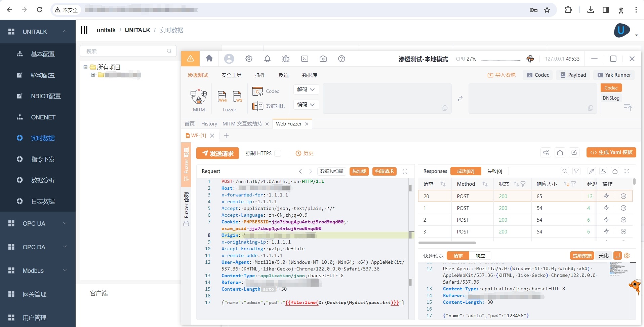
Task: Open the 数据对比 comparison tool
Action: [268, 106]
